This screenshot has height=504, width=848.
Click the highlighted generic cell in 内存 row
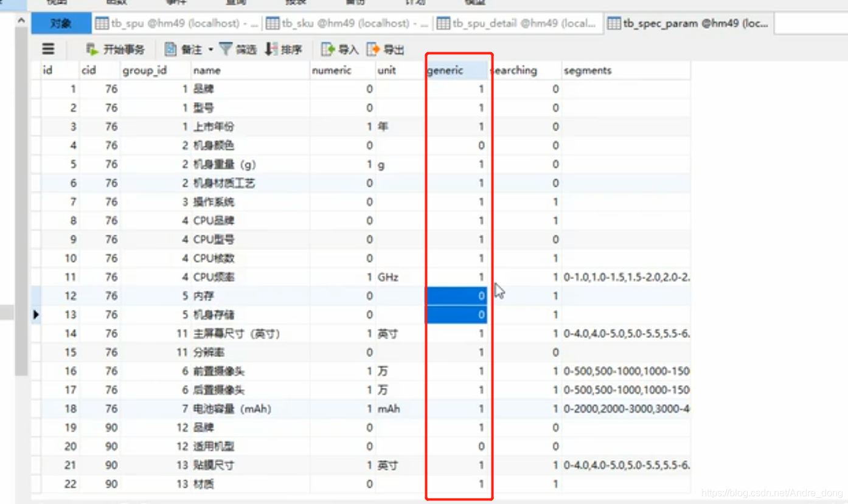[456, 296]
